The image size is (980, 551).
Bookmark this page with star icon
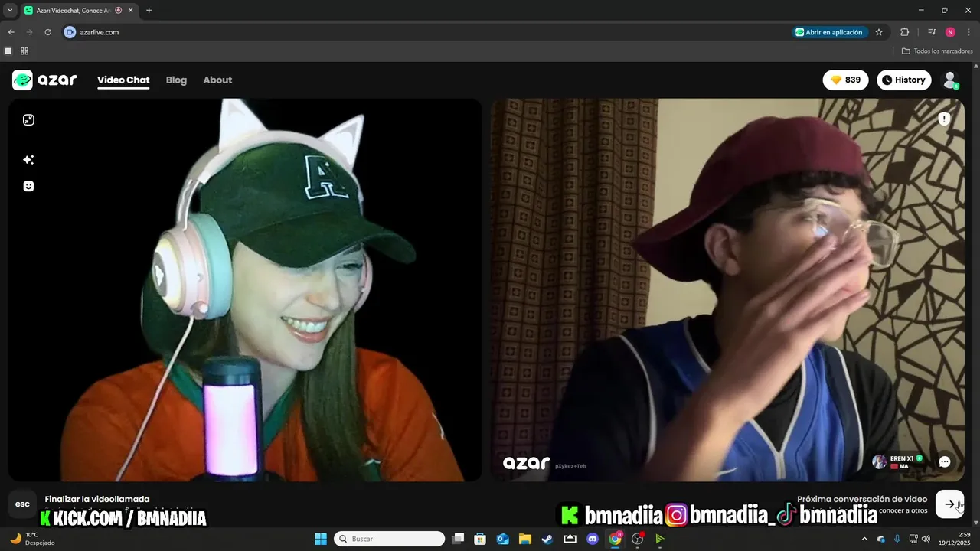click(879, 32)
